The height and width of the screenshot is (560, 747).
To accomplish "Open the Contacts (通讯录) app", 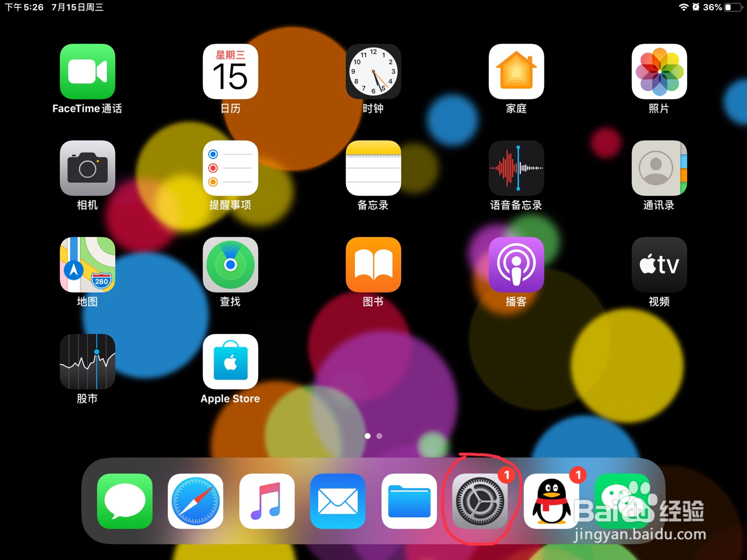I will coord(659,168).
